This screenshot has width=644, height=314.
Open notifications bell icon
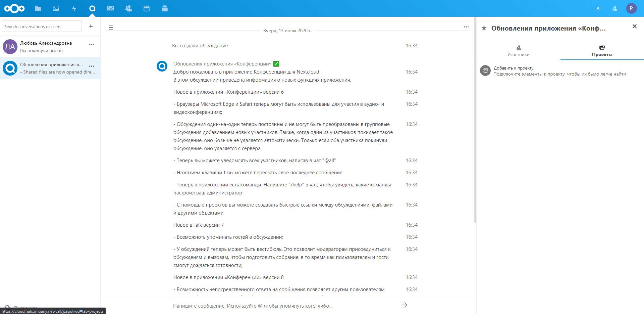(x=598, y=8)
